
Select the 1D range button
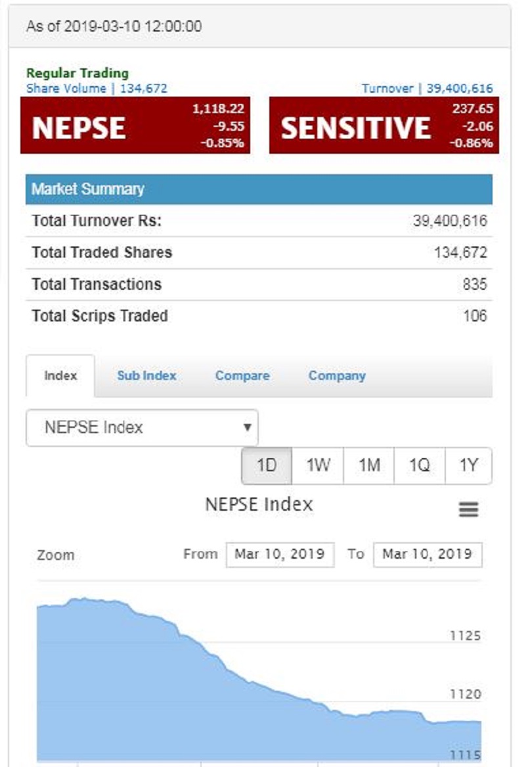267,466
